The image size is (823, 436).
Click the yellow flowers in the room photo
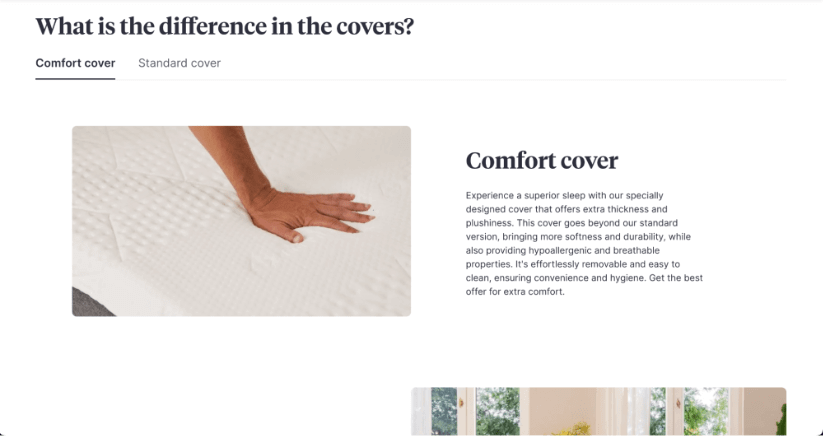571,429
